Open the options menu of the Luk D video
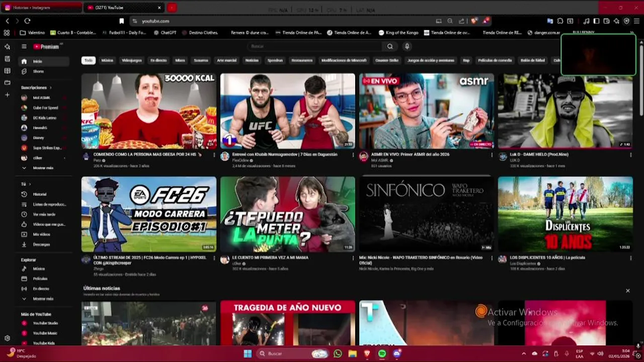644x362 pixels. point(630,155)
